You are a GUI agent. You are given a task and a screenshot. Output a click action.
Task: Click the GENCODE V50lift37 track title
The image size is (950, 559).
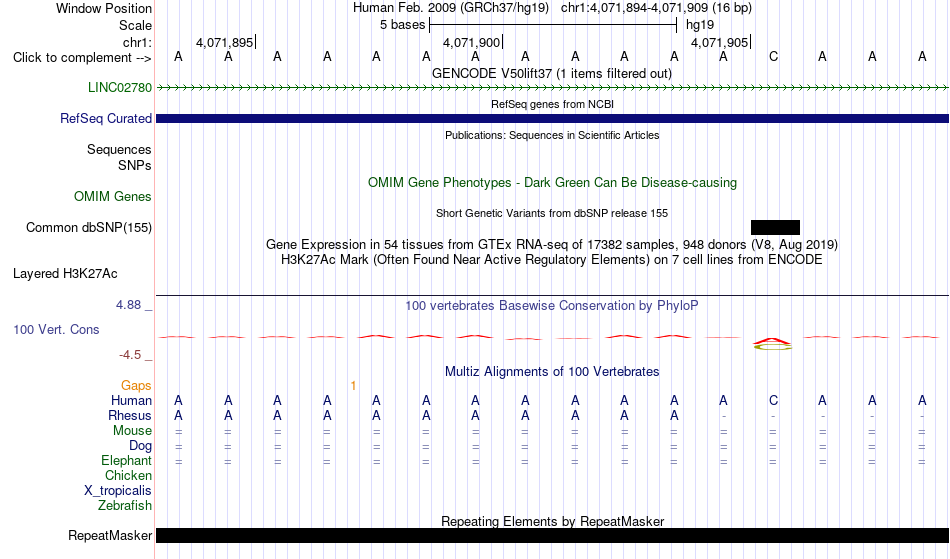[x=551, y=74]
